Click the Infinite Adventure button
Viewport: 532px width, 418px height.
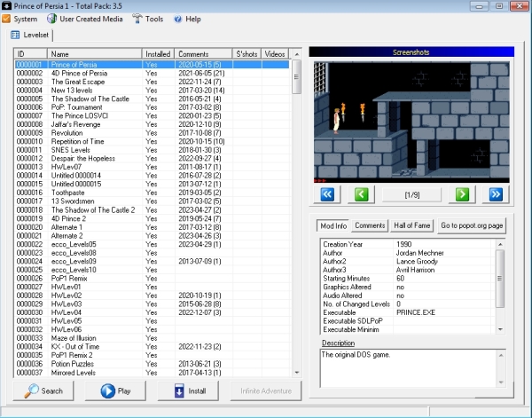266,390
